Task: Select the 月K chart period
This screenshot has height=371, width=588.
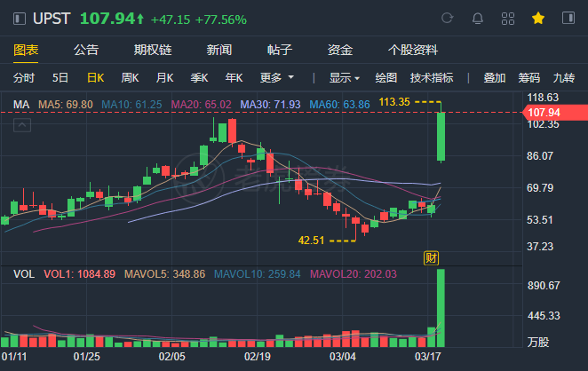Action: click(x=164, y=78)
